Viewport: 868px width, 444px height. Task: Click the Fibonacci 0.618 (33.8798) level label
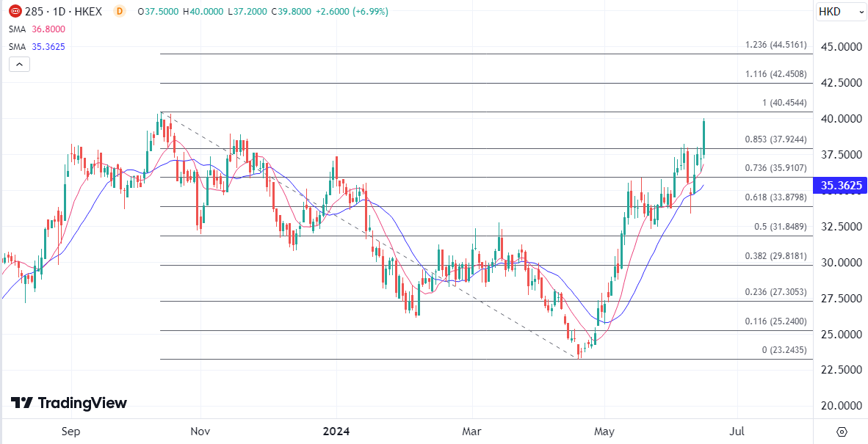(775, 197)
